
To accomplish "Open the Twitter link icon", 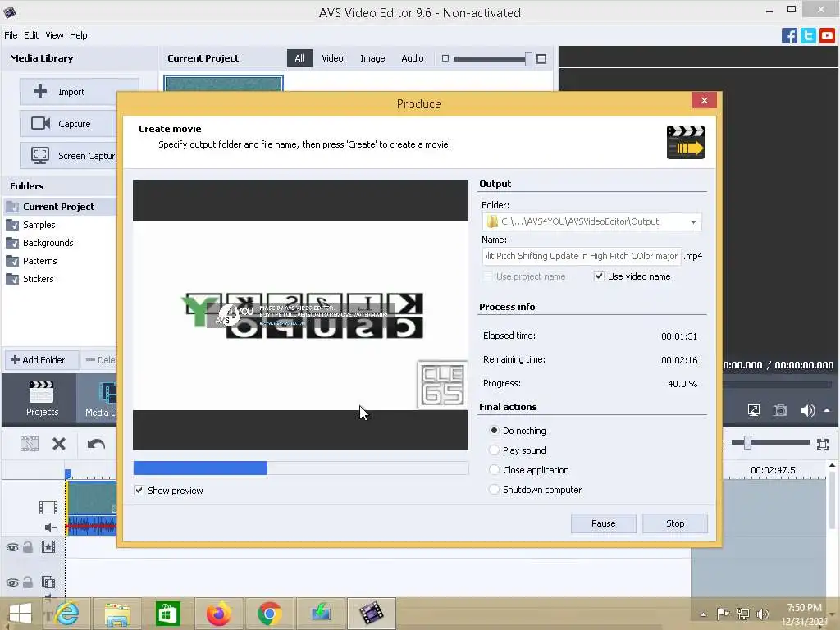I will (808, 36).
